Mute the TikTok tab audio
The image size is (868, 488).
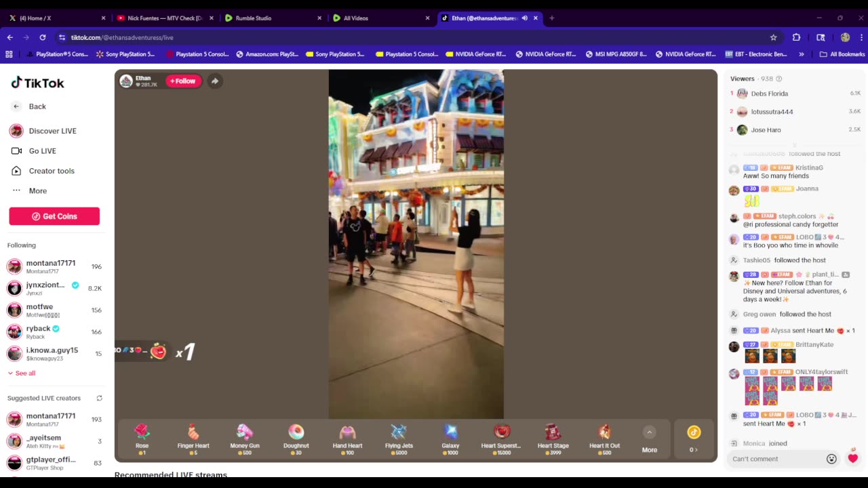pos(524,18)
